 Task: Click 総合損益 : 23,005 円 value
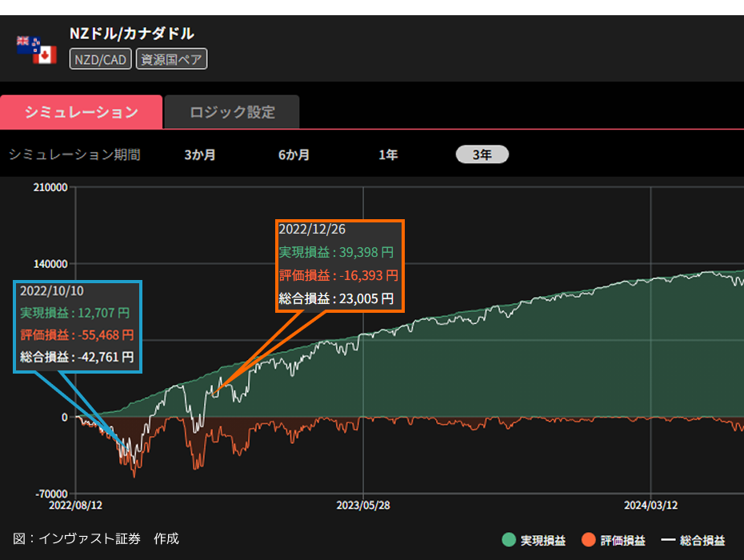point(336,298)
